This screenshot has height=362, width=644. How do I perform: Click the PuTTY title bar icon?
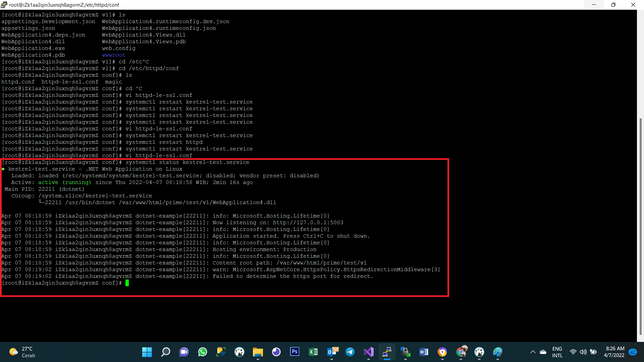point(4,5)
